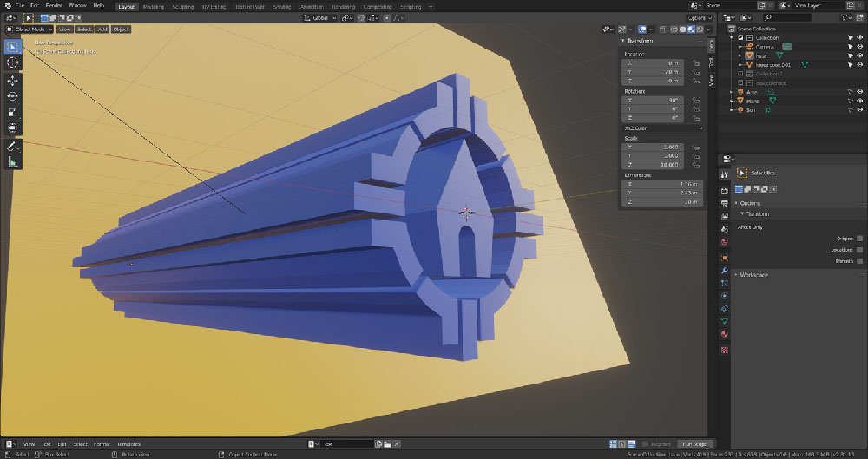Image resolution: width=868 pixels, height=459 pixels.
Task: Select the Move tool in the viewport toolbar
Action: click(13, 80)
